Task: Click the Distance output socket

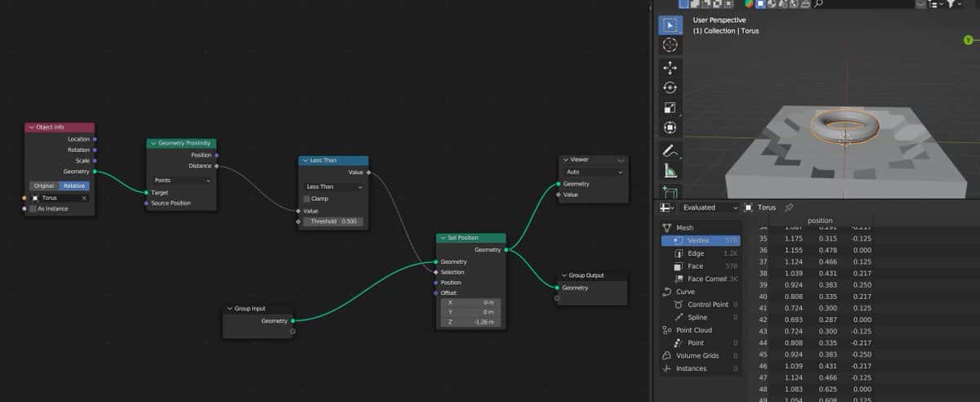Action: click(216, 166)
